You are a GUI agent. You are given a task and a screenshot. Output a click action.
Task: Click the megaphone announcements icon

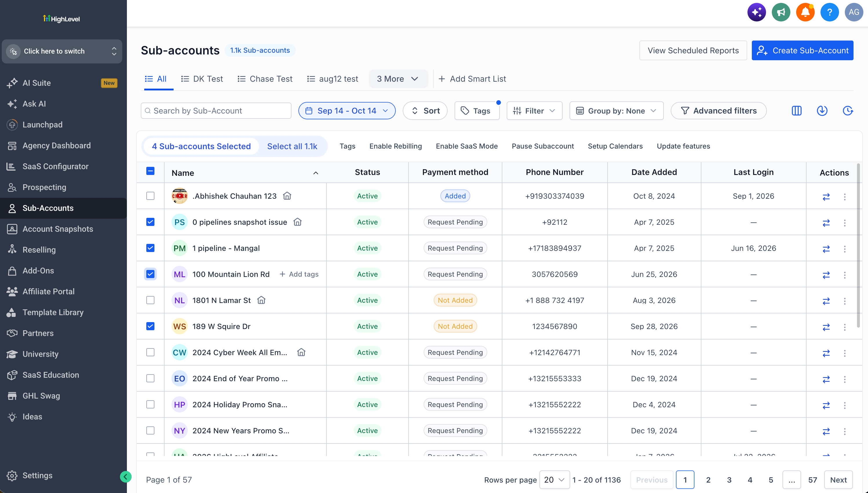781,12
